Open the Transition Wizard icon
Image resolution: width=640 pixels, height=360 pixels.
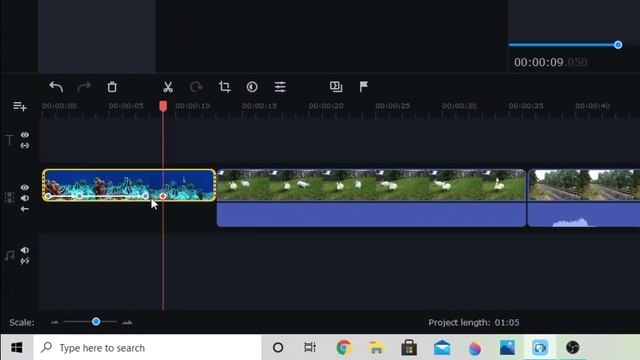[336, 87]
